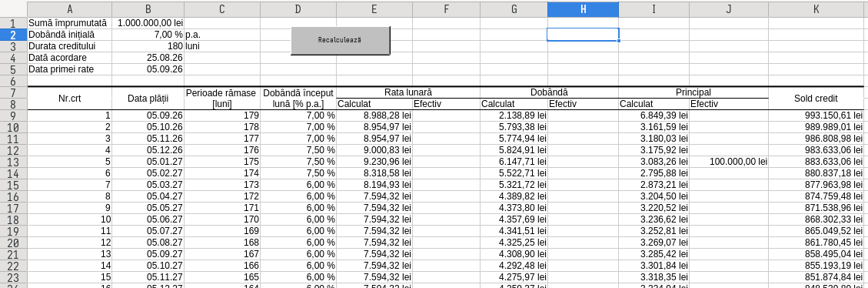Select the 9.230,96 lei rate cell
Image resolution: width=868 pixels, height=288 pixels.
[374, 162]
